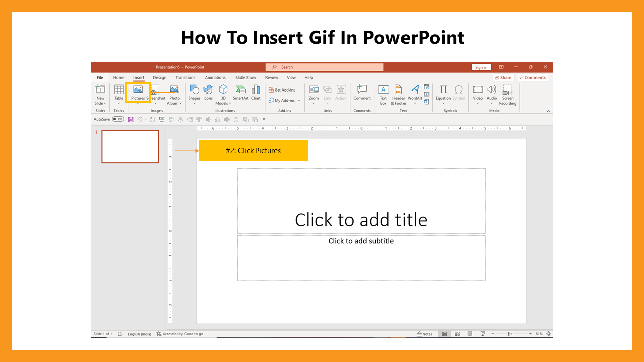Click the zoom out minus button
644x362 pixels.
492,334
